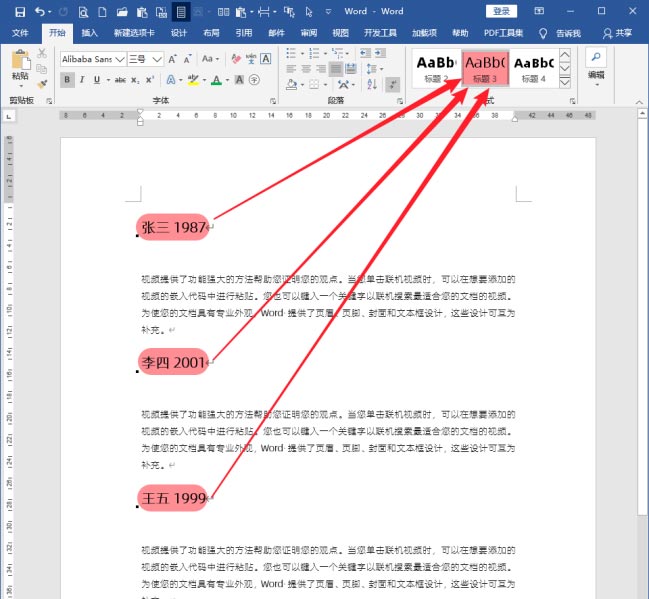
Task: Click the numbered list icon
Action: click(314, 53)
